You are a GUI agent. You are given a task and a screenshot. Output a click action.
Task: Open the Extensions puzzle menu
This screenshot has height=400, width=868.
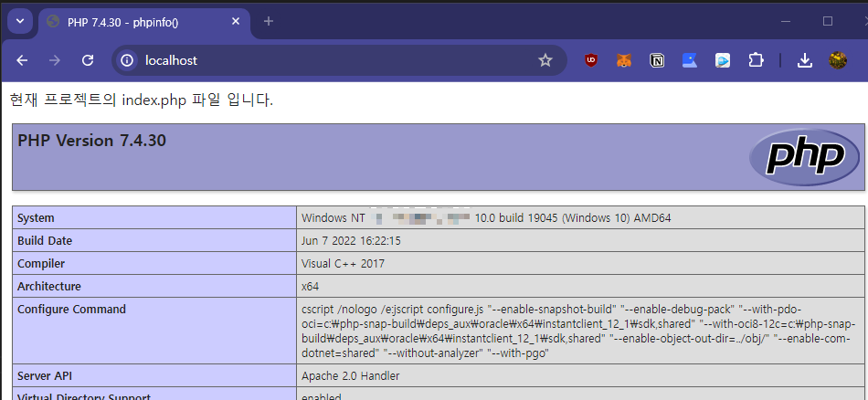[756, 60]
